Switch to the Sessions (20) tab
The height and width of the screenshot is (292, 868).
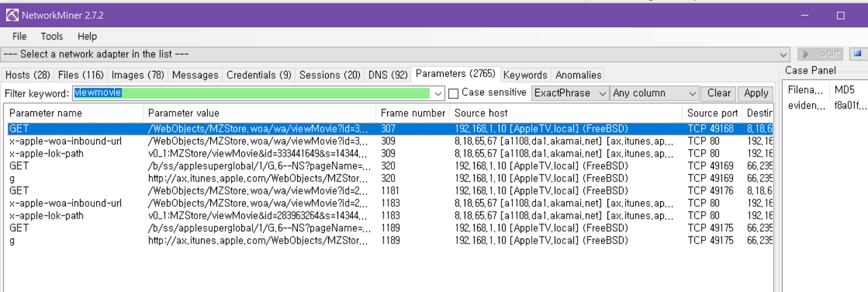tap(329, 75)
